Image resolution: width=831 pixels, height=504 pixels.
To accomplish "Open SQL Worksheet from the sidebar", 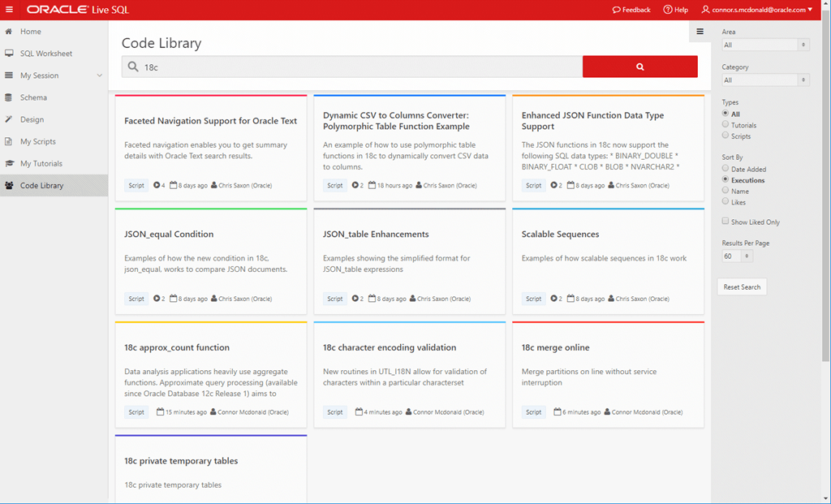I will point(54,54).
